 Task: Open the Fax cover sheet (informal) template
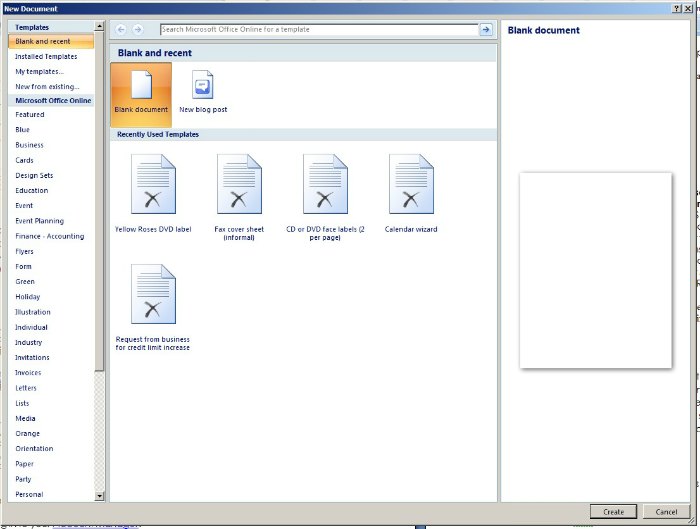point(239,197)
